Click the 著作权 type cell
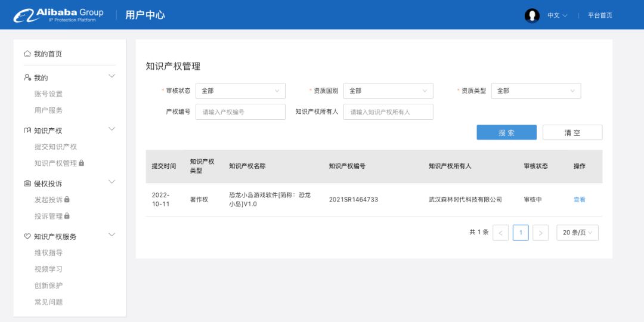Image resolution: width=644 pixels, height=322 pixels. pyautogui.click(x=199, y=200)
